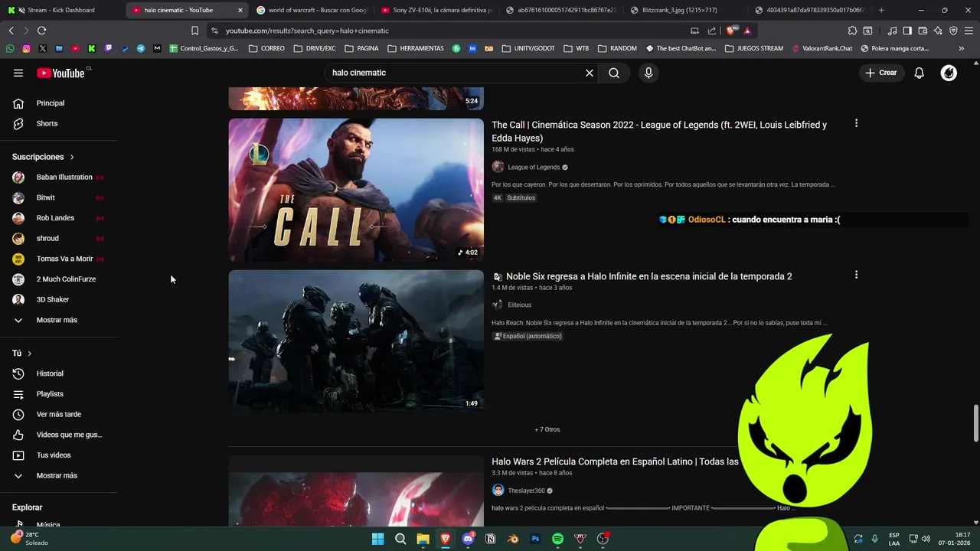Expand Mostrar más under subscriptions
The image size is (980, 551).
tap(58, 320)
